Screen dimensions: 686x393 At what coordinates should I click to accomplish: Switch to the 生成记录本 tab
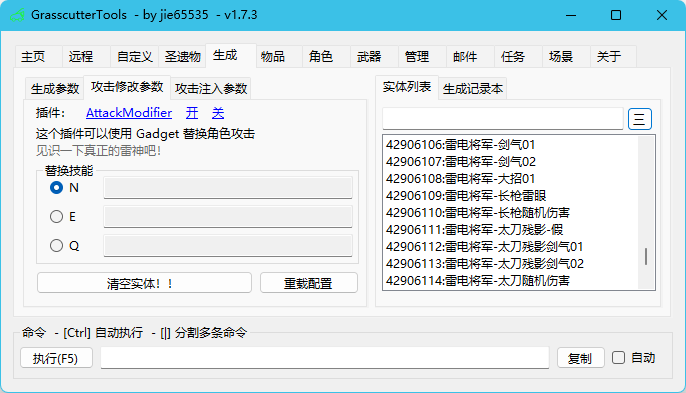473,89
